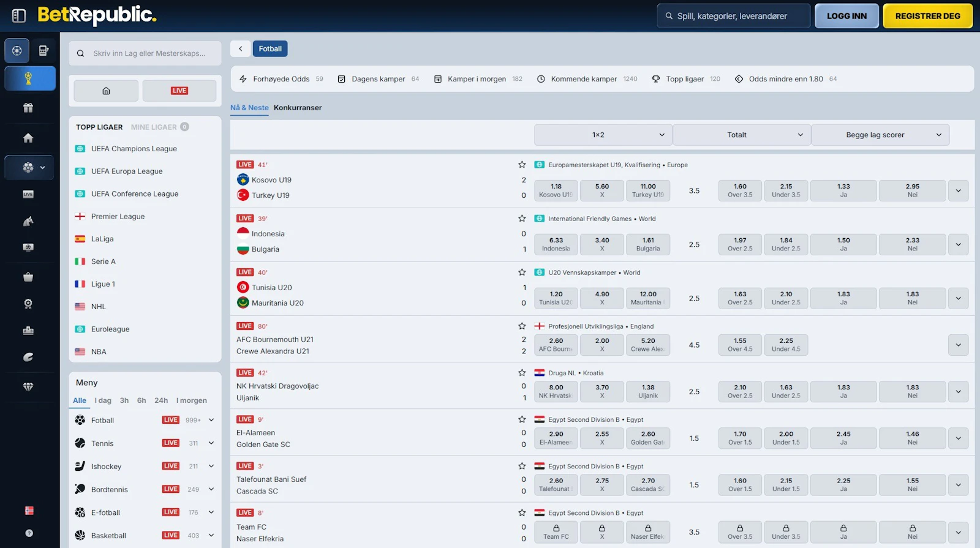Open the 1x2 market dropdown
The image size is (980, 548).
(603, 135)
